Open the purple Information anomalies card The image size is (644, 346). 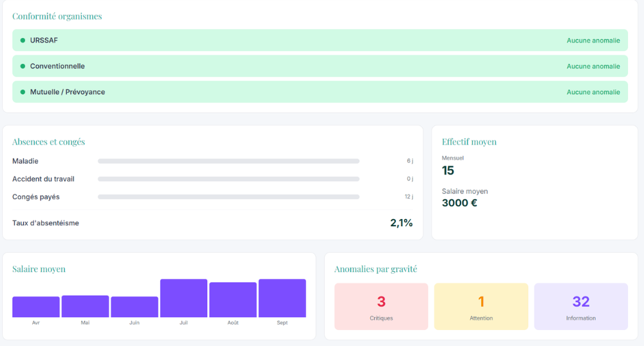click(x=581, y=307)
